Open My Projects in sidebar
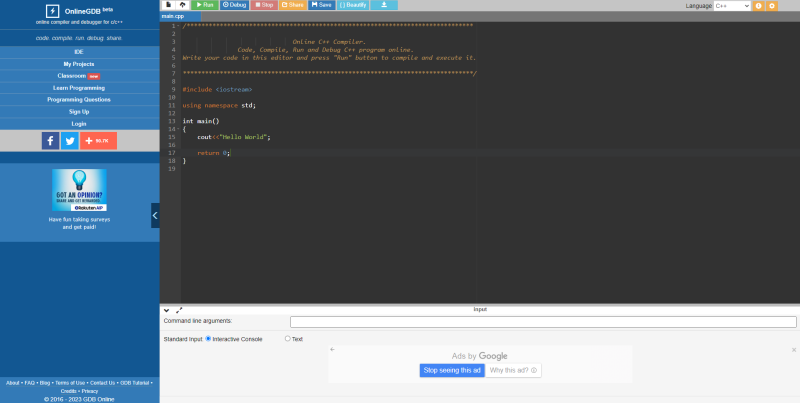This screenshot has width=800, height=403. coord(79,63)
